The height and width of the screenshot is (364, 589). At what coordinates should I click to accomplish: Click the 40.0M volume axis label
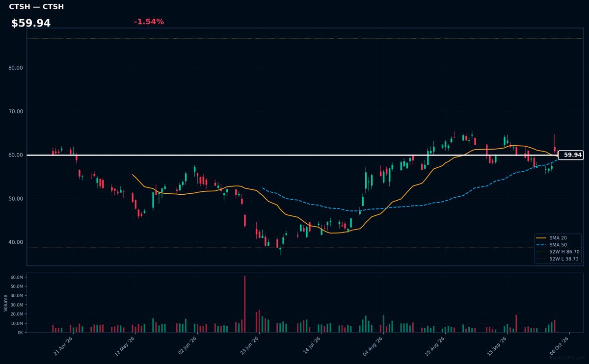17,296
